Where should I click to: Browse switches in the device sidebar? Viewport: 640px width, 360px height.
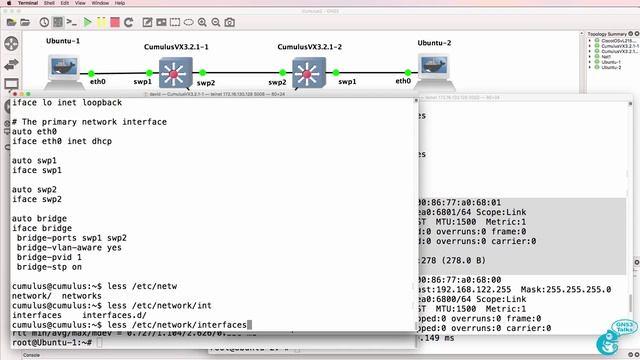coord(11,64)
